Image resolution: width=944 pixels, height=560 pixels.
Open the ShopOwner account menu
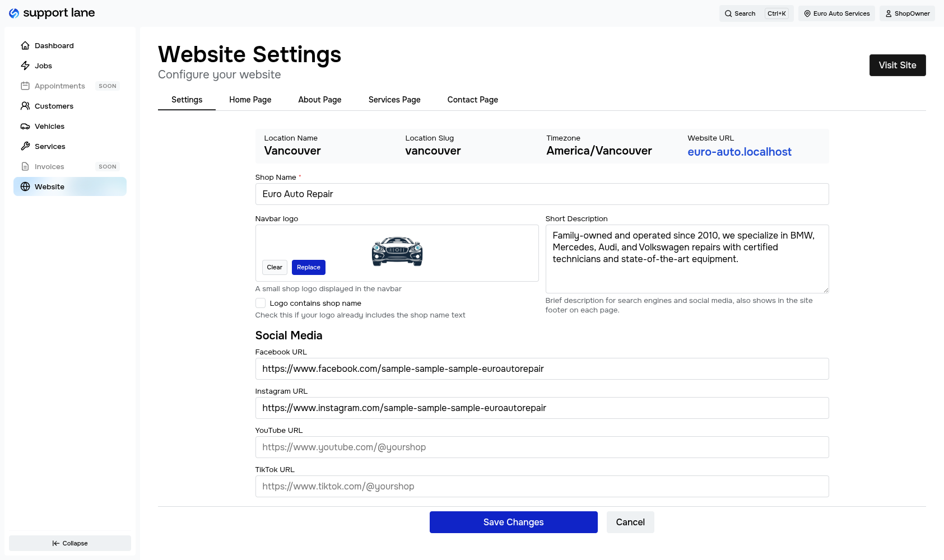[x=907, y=13]
